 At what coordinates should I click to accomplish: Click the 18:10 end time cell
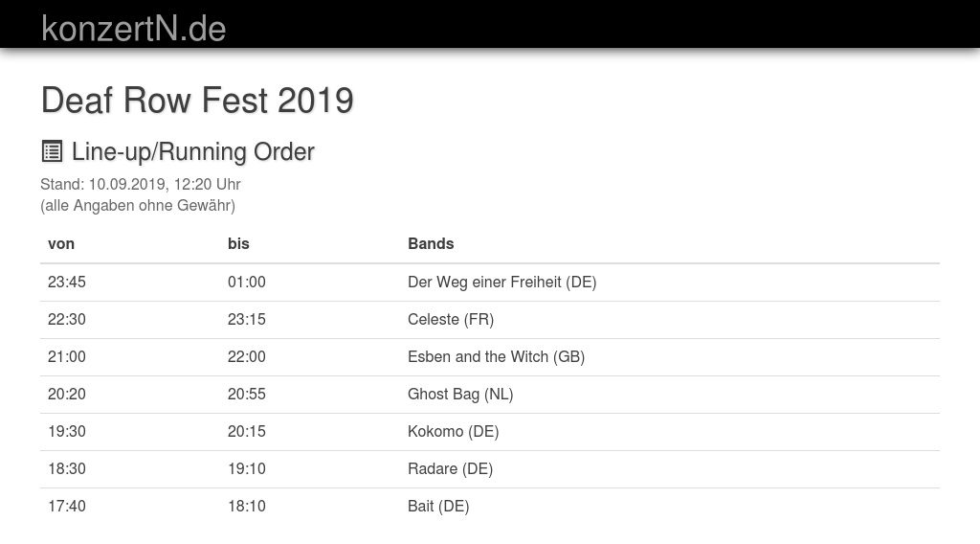pyautogui.click(x=247, y=506)
